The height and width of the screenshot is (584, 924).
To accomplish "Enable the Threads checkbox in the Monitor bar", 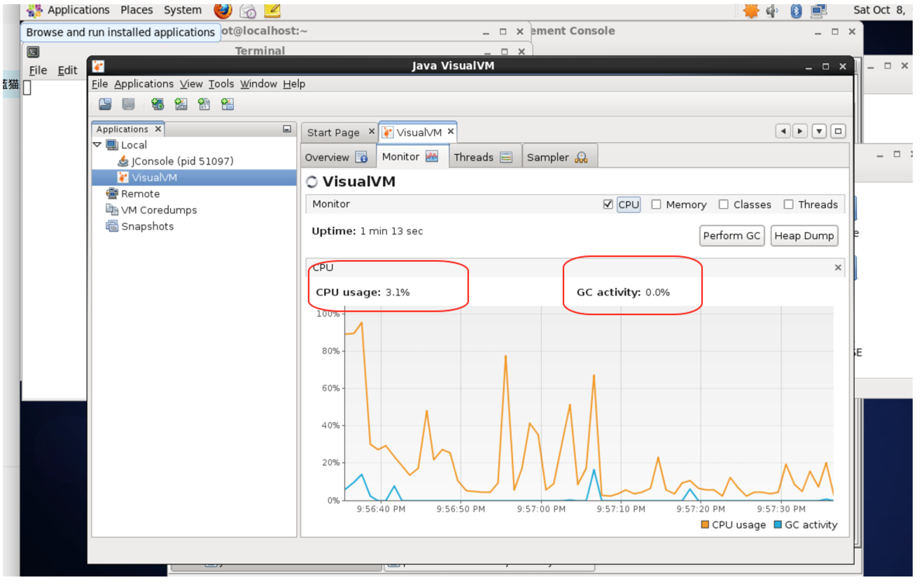I will 789,204.
